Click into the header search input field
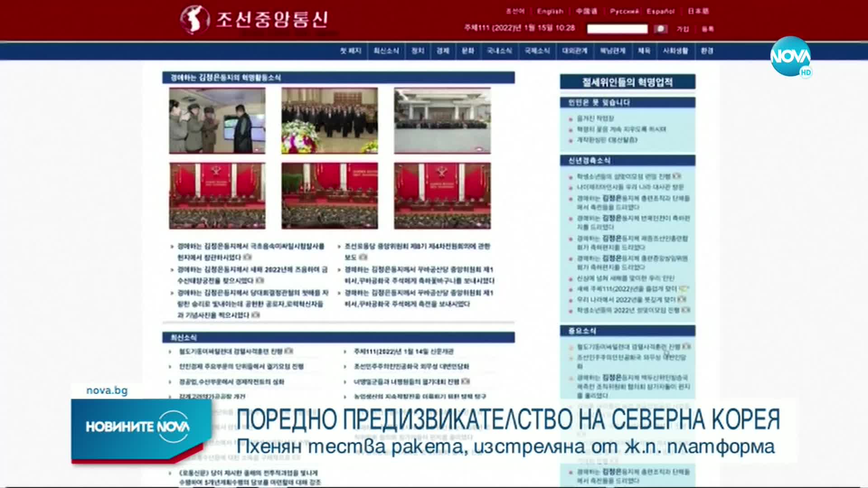This screenshot has width=868, height=488. click(617, 29)
